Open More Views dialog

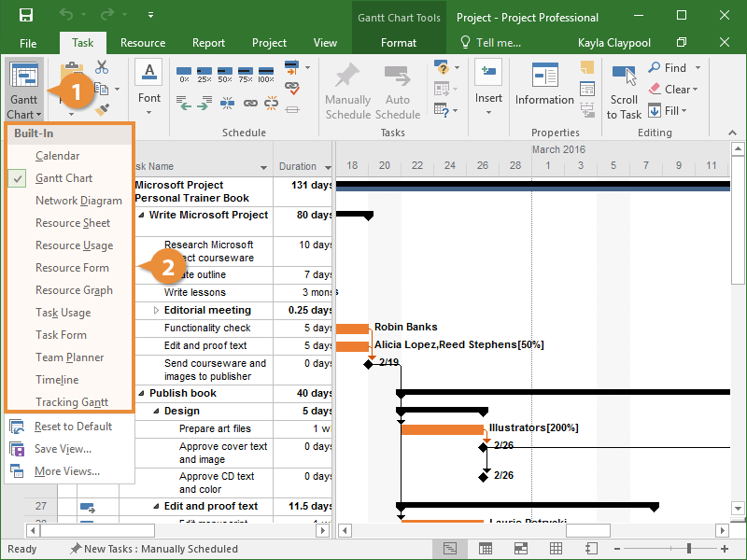pos(66,471)
